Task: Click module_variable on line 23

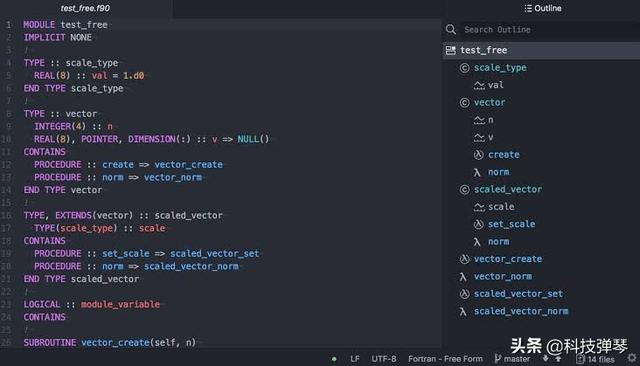Action: pyautogui.click(x=120, y=304)
